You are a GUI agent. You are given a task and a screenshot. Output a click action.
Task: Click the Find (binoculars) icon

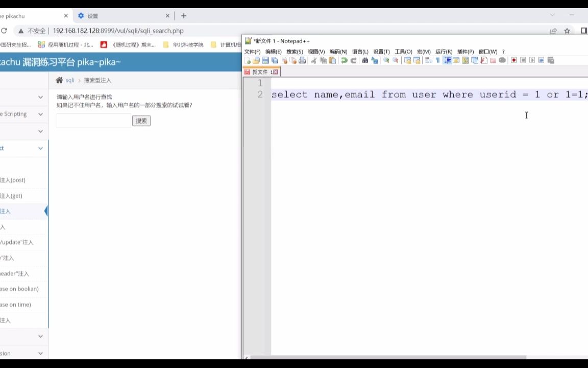tap(364, 60)
